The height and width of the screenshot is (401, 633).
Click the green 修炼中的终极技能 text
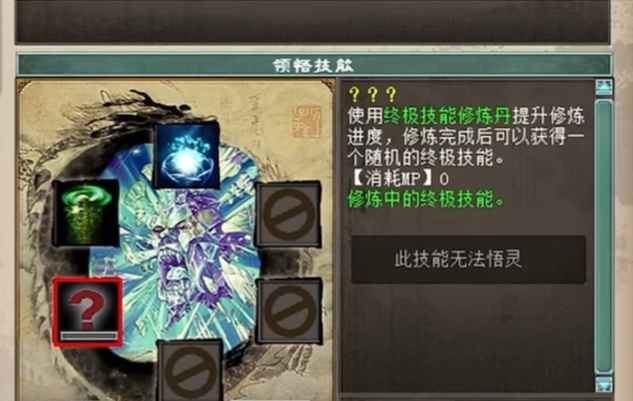pyautogui.click(x=426, y=199)
